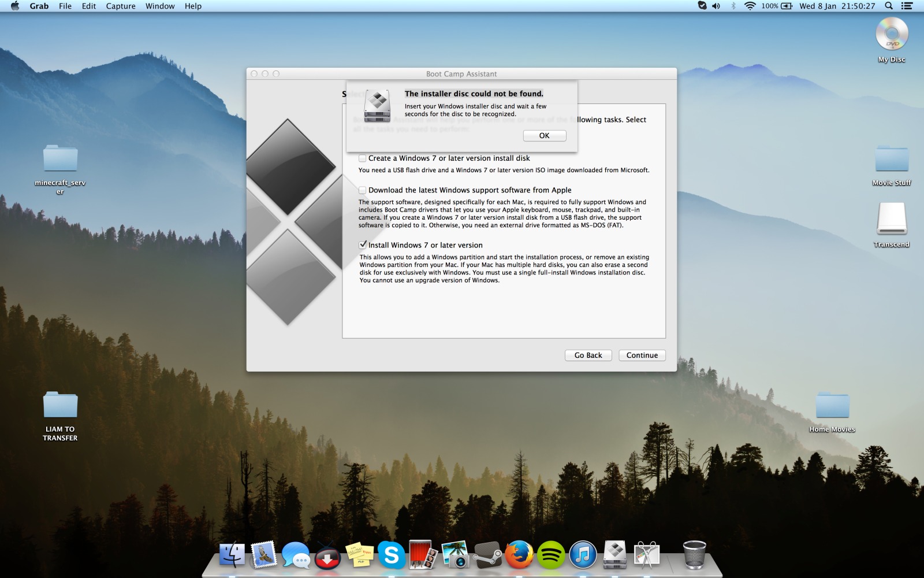Click OK on the installer disc alert
The height and width of the screenshot is (578, 924).
pos(545,135)
